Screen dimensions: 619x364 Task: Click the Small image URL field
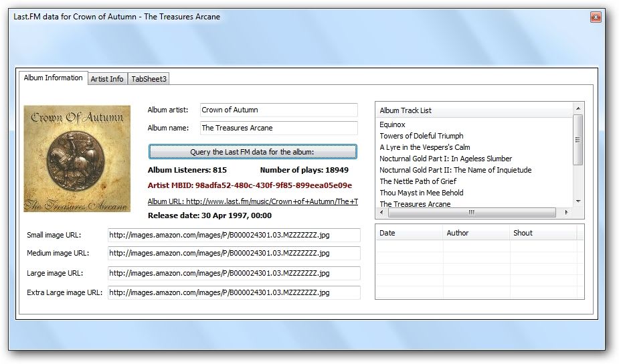click(x=234, y=236)
